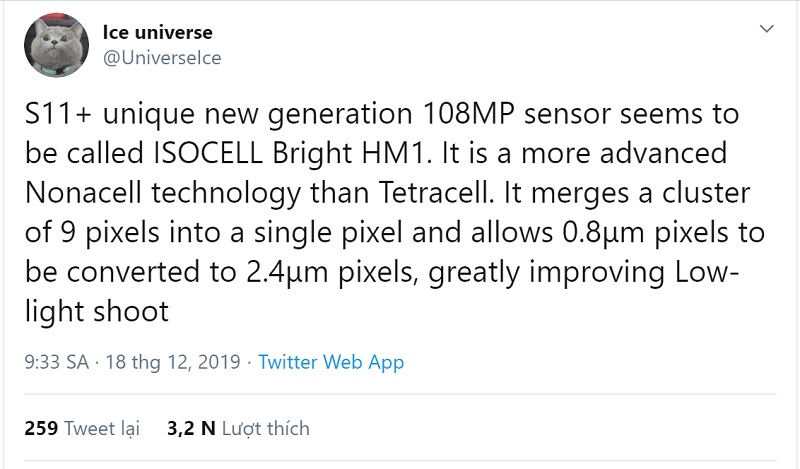Click the 108MP text in the tweet
Viewport: 800px width, 469px height.
point(455,114)
